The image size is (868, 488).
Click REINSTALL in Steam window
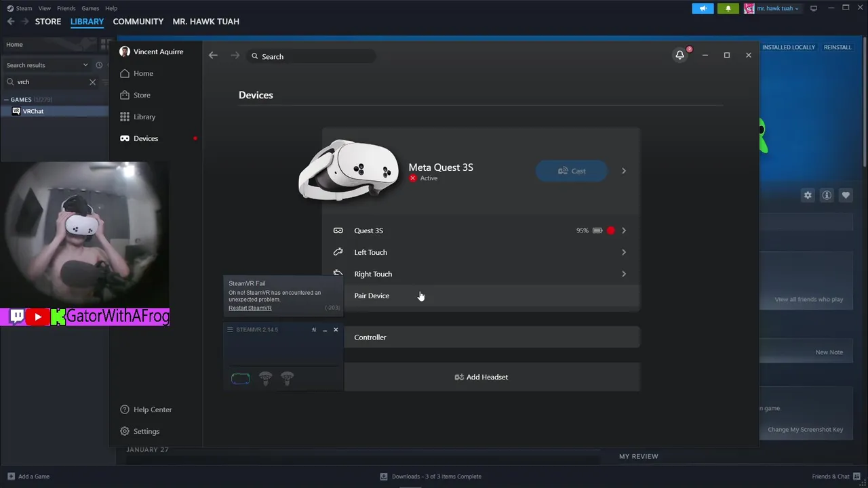[837, 47]
